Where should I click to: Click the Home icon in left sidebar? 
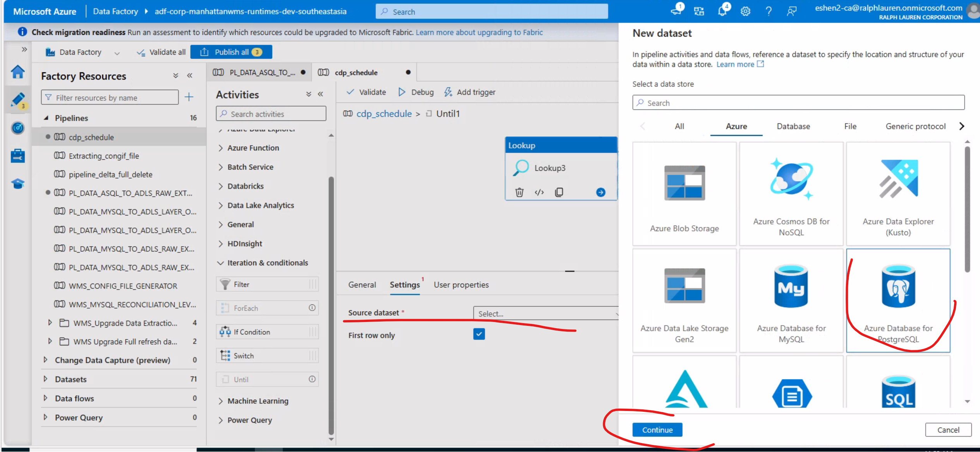18,72
